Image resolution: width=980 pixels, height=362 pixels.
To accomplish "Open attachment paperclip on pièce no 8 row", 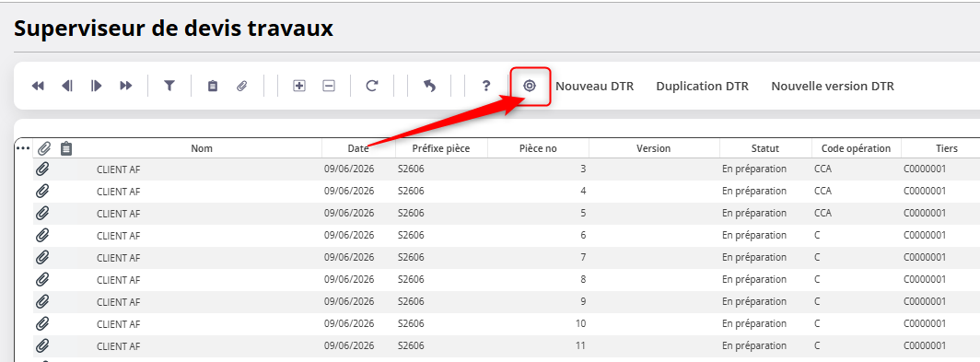I will pyautogui.click(x=42, y=279).
